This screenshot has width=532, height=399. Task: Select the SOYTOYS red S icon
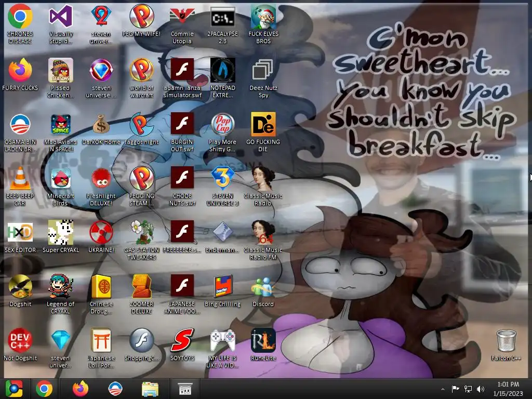pyautogui.click(x=182, y=340)
